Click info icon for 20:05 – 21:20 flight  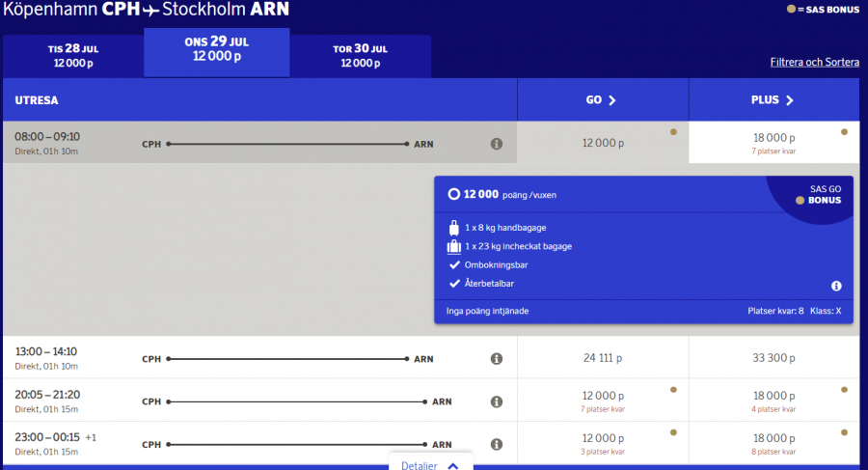497,401
